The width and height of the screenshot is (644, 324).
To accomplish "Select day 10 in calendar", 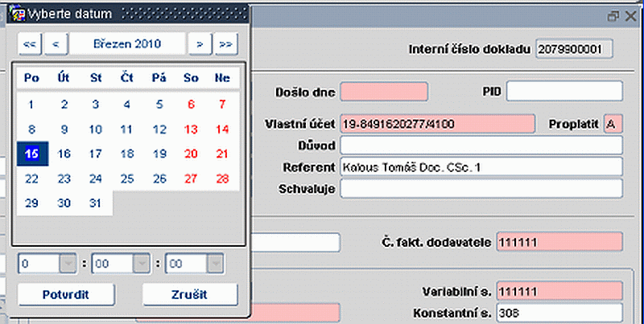I will point(96,129).
